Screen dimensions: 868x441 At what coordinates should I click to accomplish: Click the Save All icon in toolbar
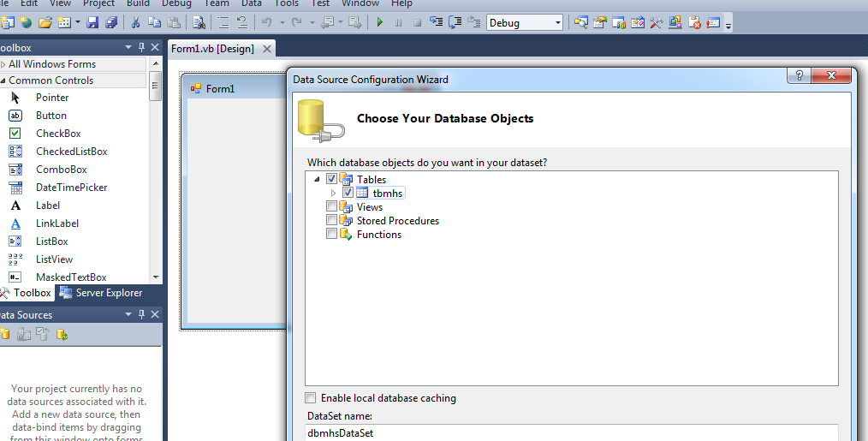point(111,23)
